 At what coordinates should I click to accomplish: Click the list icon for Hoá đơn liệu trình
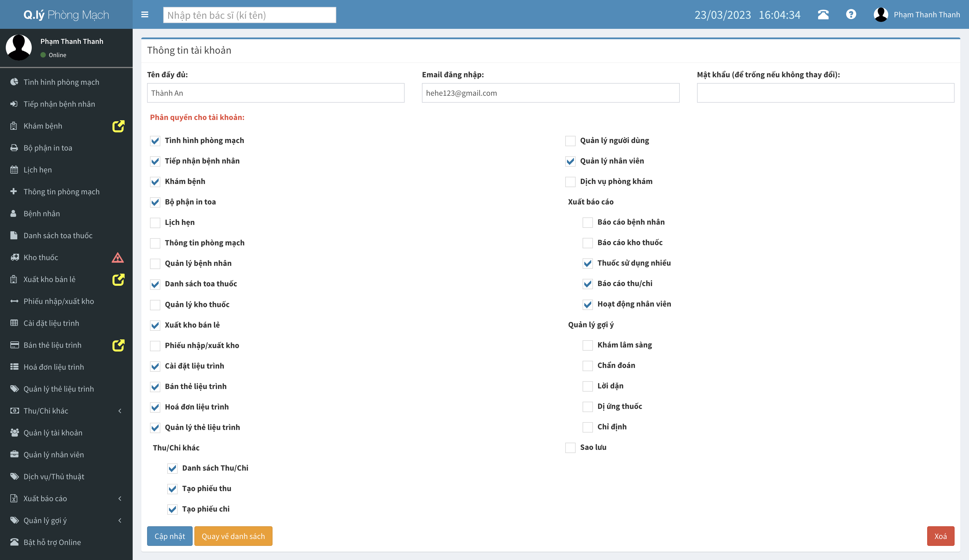pyautogui.click(x=14, y=367)
